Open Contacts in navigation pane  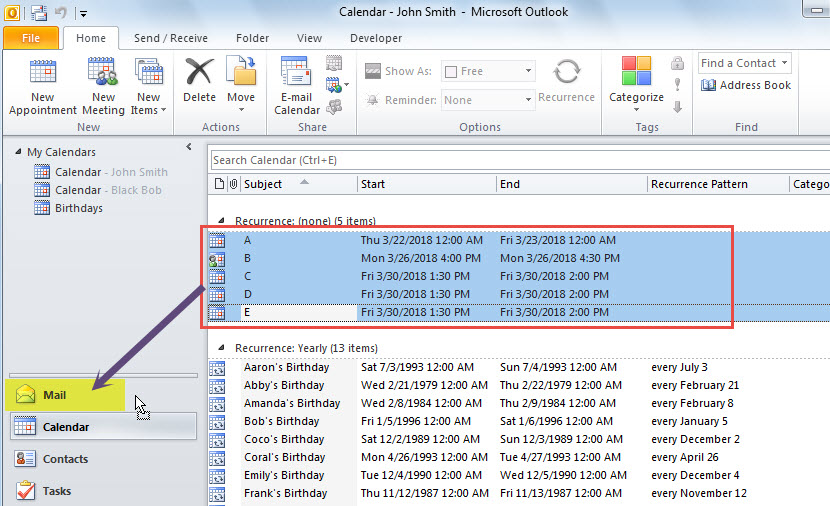tap(103, 459)
